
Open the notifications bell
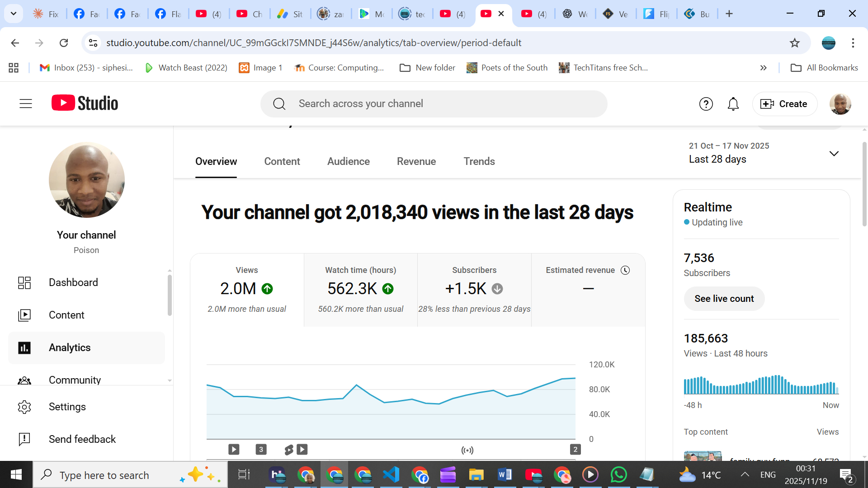pos(733,104)
